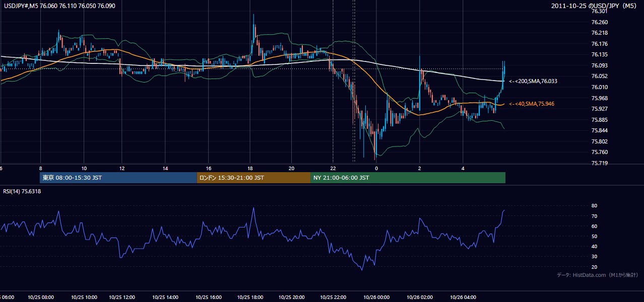Click hour tick 22 under the price chart
Screen dimensions: 644x302
click(333, 168)
